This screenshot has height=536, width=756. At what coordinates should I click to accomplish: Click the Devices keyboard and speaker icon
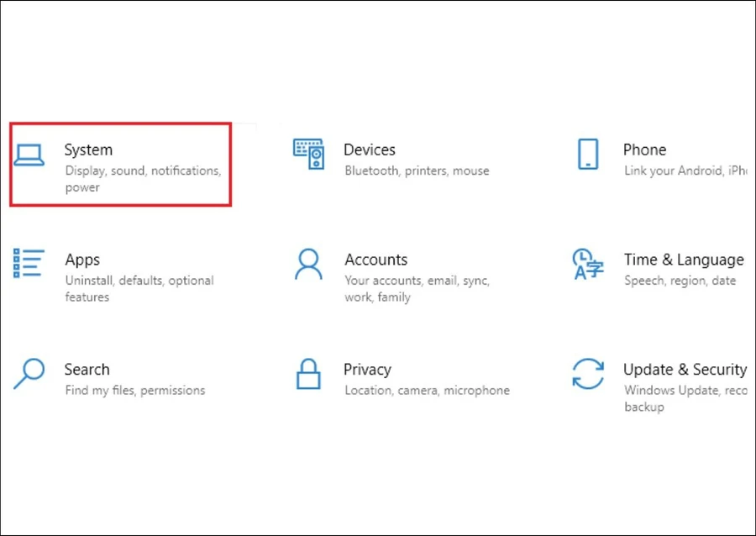(x=308, y=154)
